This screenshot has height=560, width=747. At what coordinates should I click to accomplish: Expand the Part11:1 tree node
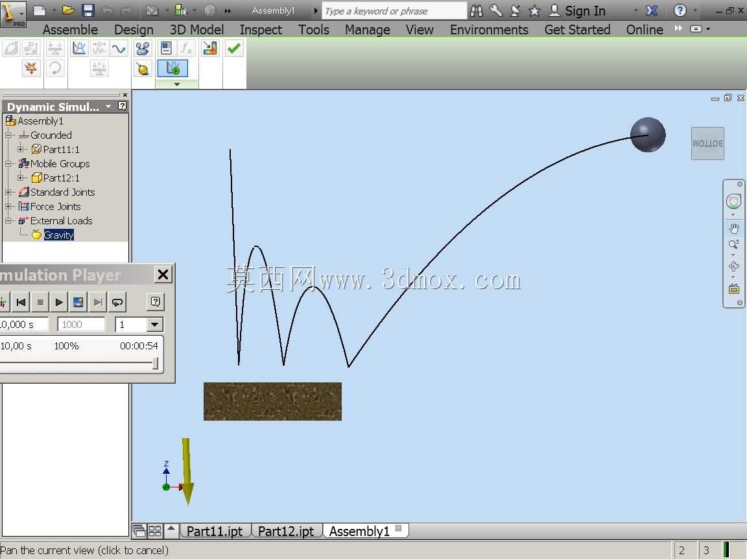pyautogui.click(x=21, y=150)
